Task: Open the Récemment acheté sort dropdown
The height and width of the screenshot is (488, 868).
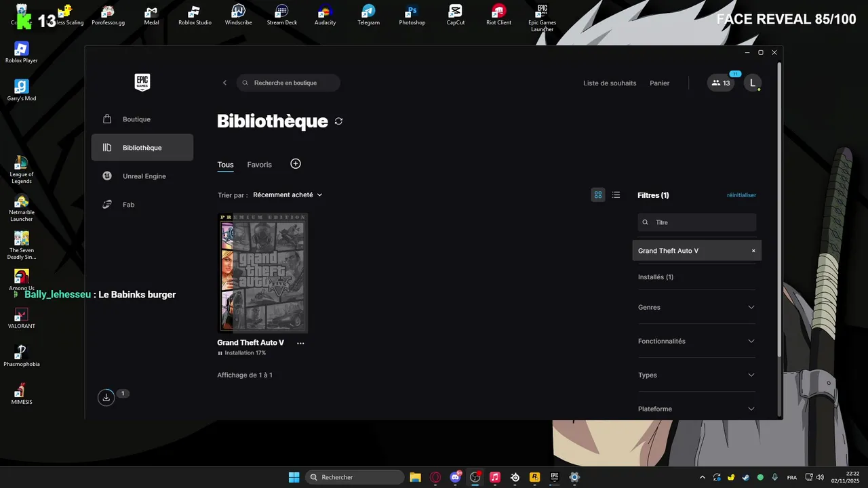Action: click(288, 195)
